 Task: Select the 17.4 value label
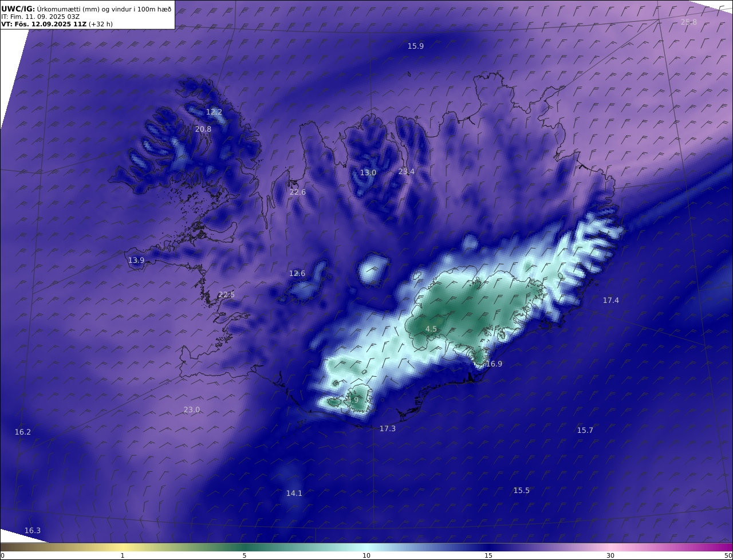click(611, 300)
